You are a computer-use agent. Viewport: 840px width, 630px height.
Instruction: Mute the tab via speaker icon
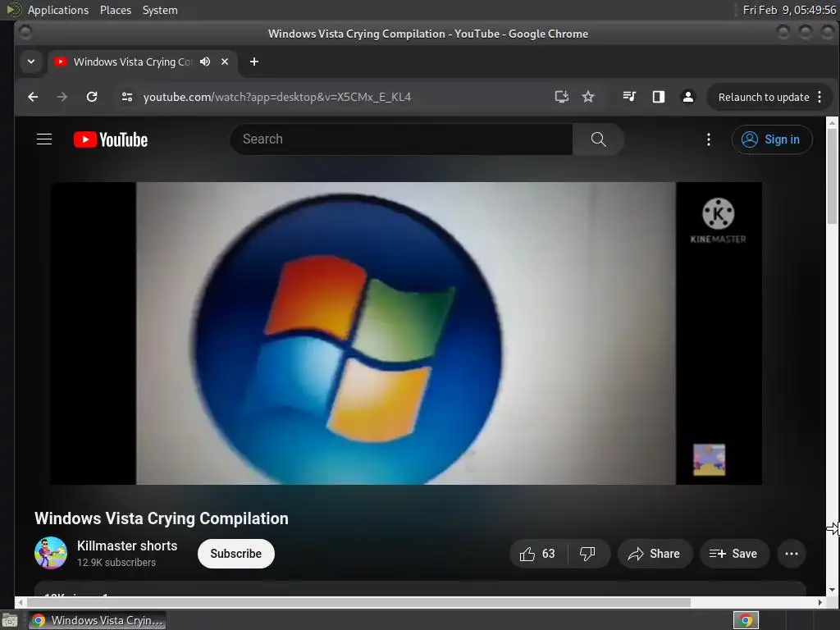coord(204,62)
